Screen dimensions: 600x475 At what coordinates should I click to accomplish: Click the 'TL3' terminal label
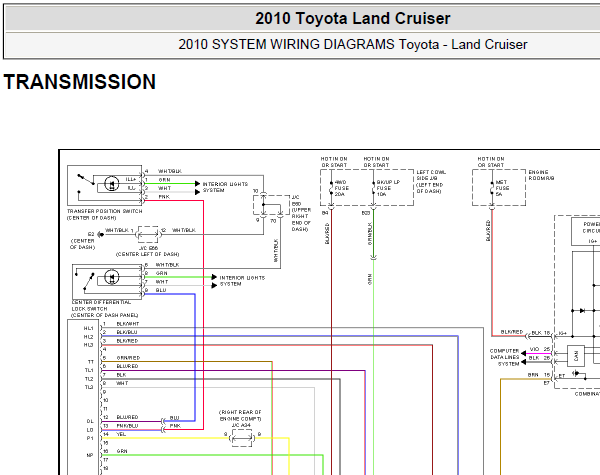[89, 387]
